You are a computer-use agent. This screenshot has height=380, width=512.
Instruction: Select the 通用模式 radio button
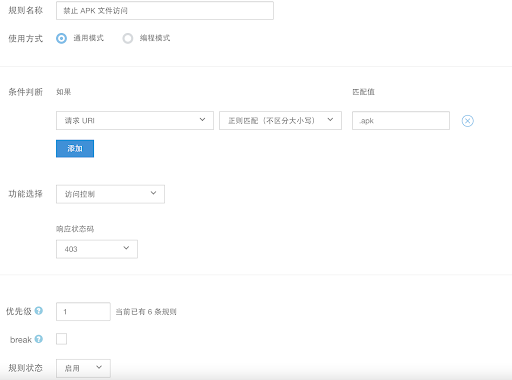point(61,38)
